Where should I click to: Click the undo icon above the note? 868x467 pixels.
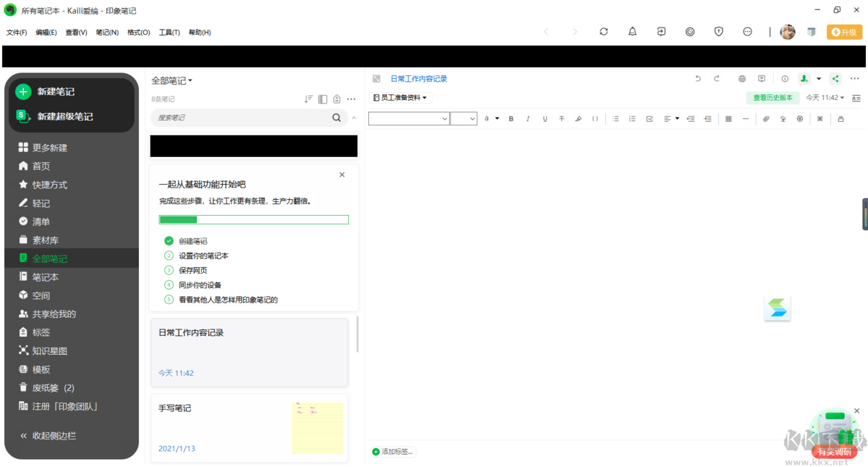(698, 78)
